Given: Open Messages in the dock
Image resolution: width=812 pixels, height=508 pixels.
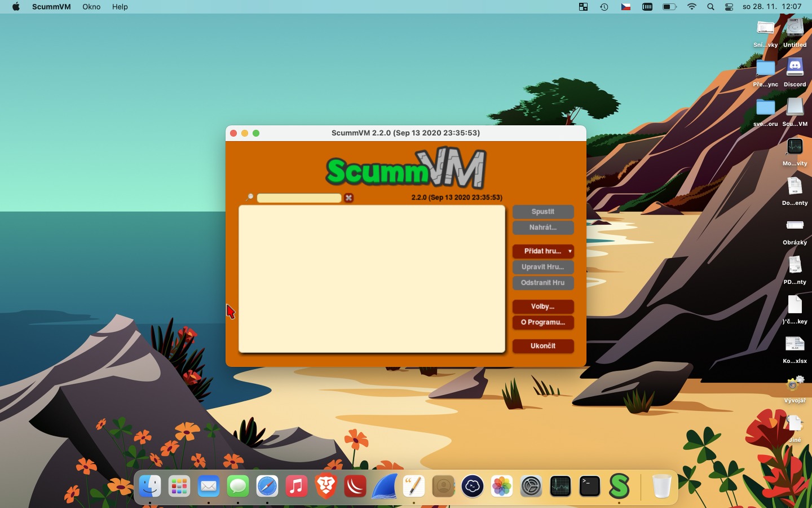Looking at the screenshot, I should 238,486.
